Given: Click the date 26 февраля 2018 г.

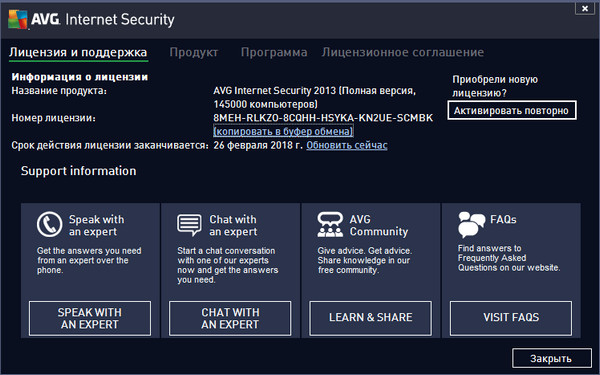Looking at the screenshot, I should tap(258, 145).
